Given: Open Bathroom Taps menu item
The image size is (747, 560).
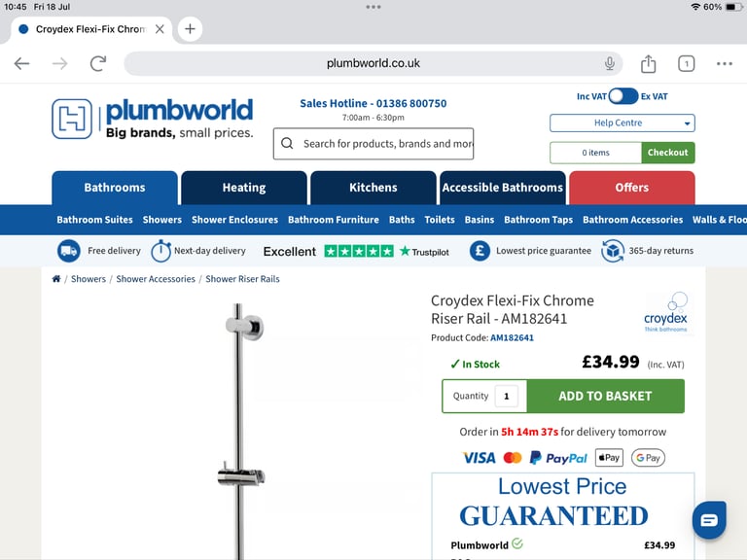Looking at the screenshot, I should click(x=538, y=220).
